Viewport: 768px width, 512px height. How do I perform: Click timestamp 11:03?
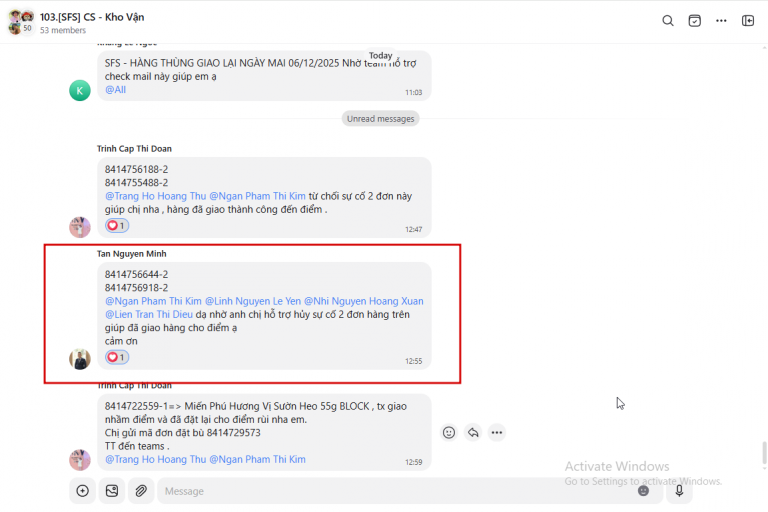(x=413, y=92)
